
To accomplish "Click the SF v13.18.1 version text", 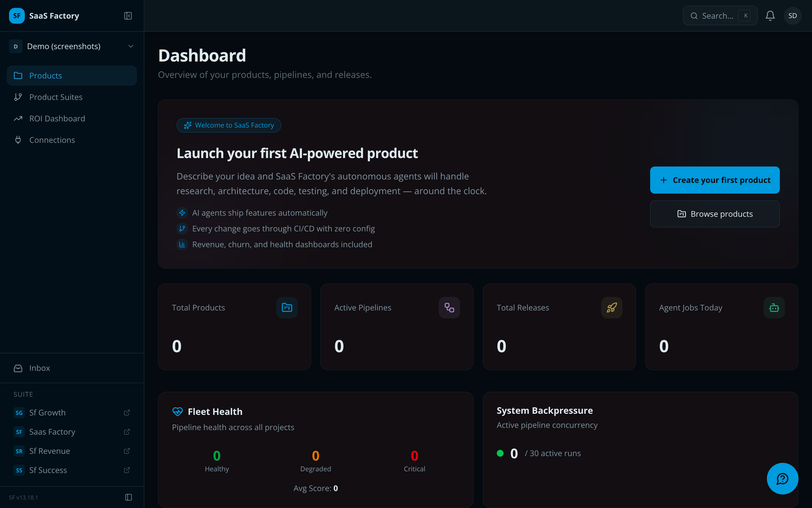I will click(x=23, y=497).
